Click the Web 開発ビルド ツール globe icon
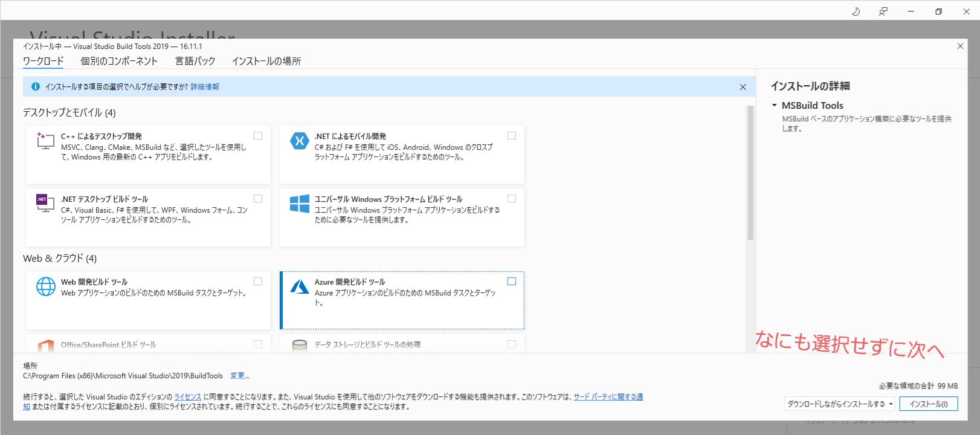 click(x=46, y=286)
